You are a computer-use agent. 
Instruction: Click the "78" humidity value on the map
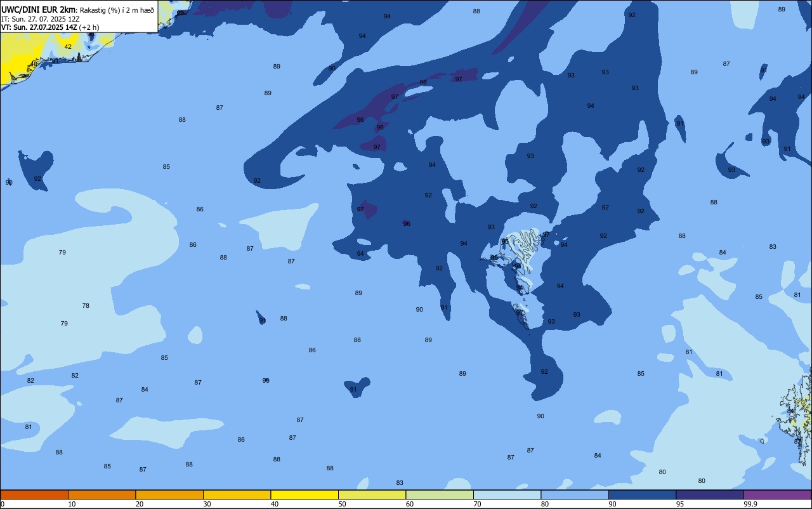(x=86, y=306)
